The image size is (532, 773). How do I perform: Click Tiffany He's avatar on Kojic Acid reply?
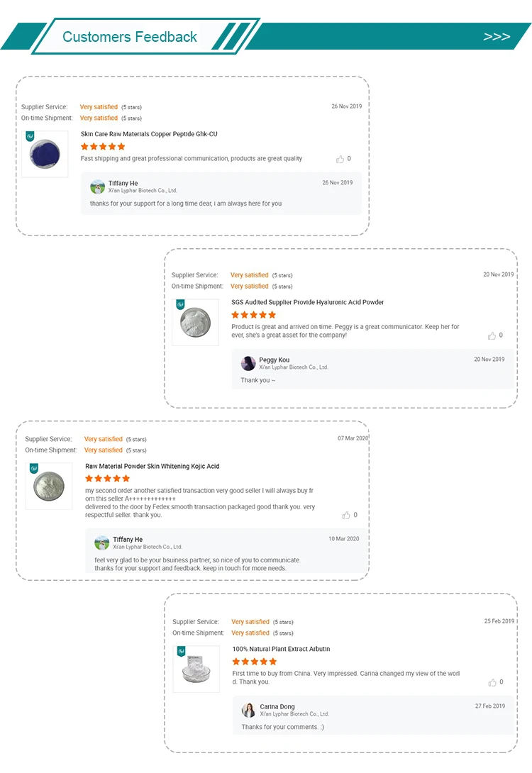tap(102, 543)
